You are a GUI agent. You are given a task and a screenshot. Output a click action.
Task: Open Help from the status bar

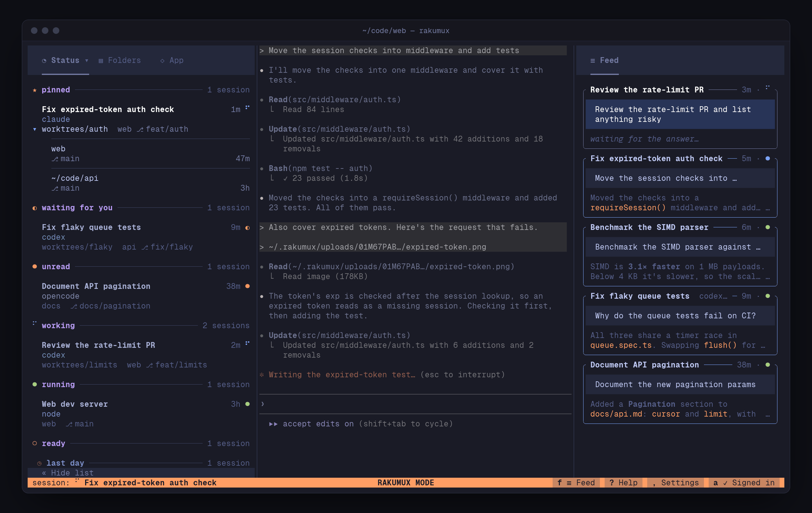[x=624, y=483]
